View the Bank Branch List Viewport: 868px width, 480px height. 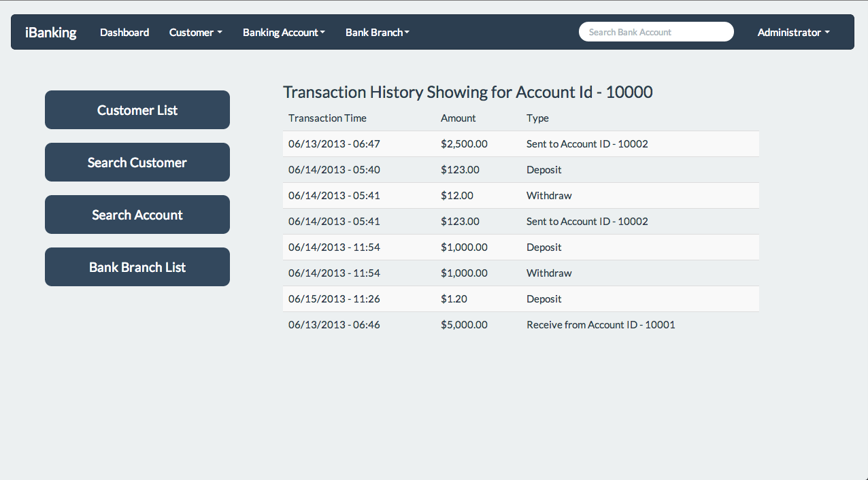point(137,267)
